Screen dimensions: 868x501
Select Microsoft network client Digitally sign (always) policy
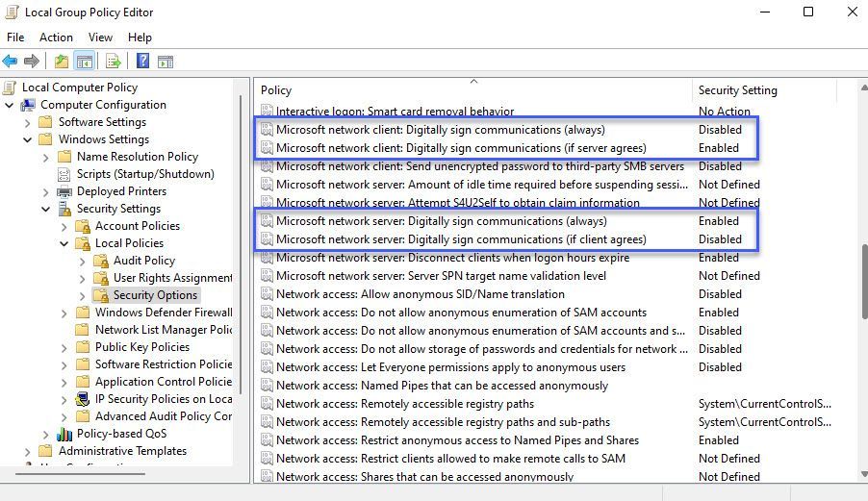coord(440,130)
